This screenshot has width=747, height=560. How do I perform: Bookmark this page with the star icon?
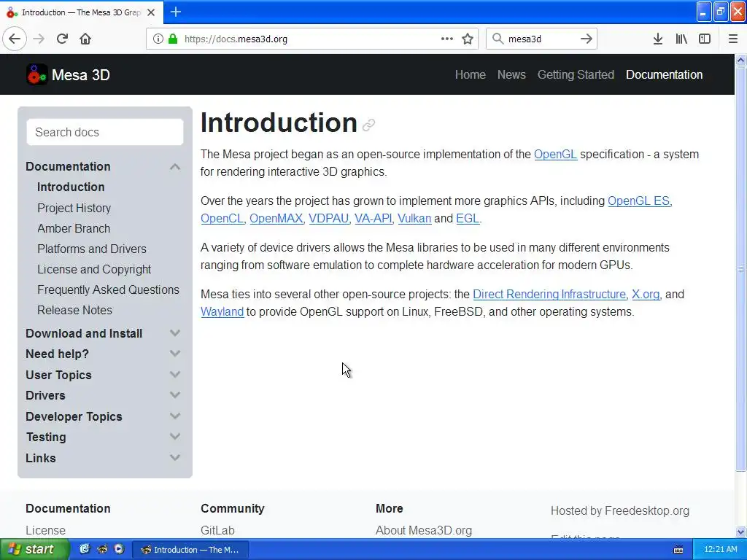[x=468, y=39]
